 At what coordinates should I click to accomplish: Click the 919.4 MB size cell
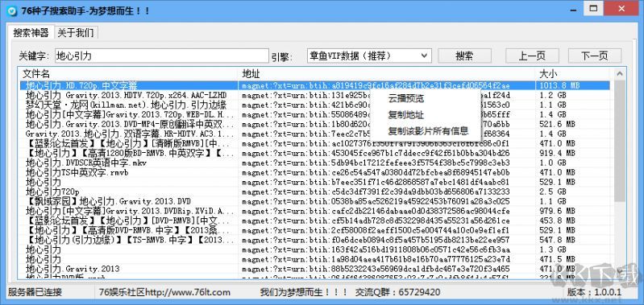[x=556, y=153]
